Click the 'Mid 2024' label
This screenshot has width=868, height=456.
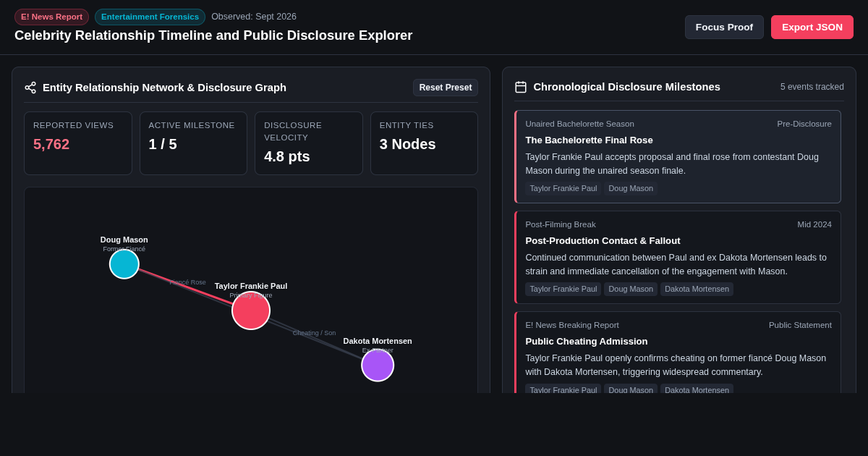tap(814, 224)
